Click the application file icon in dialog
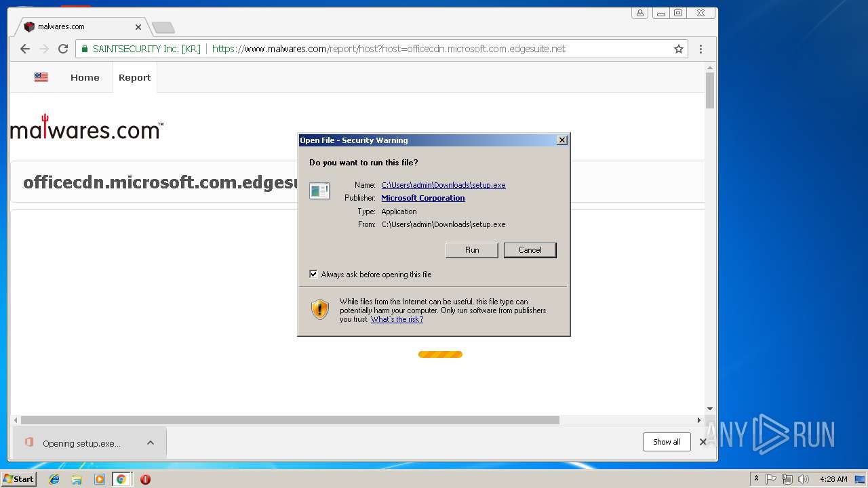 (x=319, y=191)
